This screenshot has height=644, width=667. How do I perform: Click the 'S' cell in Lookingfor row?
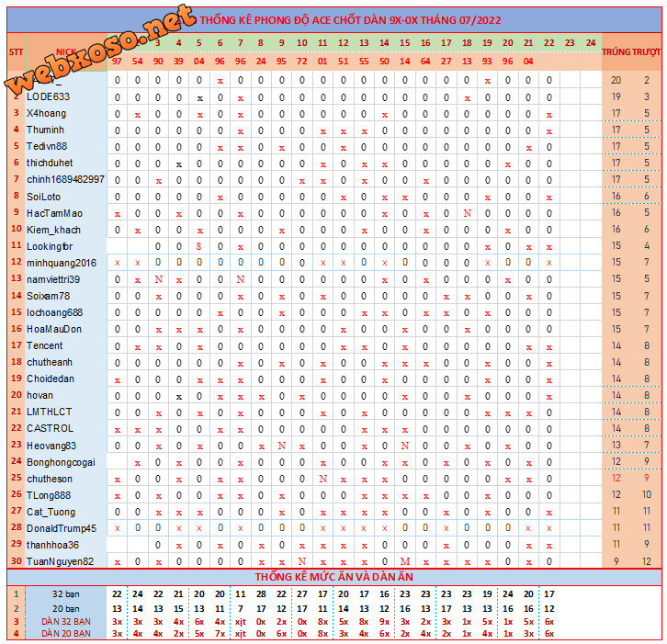(199, 246)
